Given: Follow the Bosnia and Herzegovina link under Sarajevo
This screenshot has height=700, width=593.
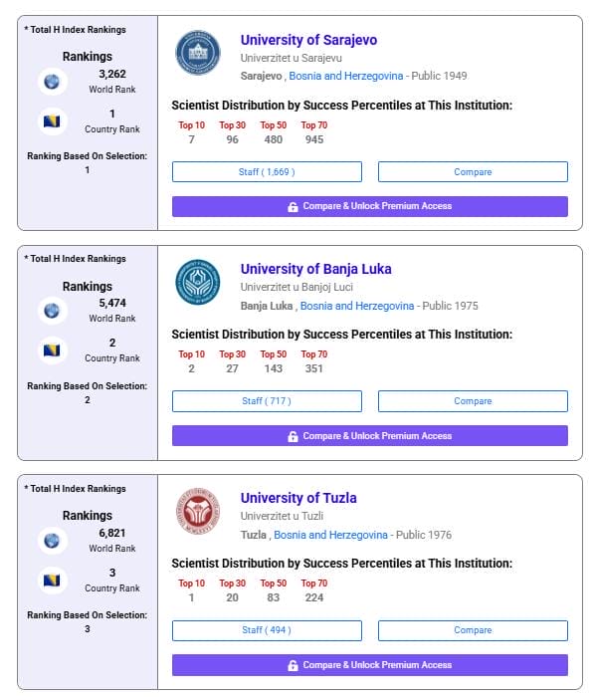Looking at the screenshot, I should click(x=346, y=76).
